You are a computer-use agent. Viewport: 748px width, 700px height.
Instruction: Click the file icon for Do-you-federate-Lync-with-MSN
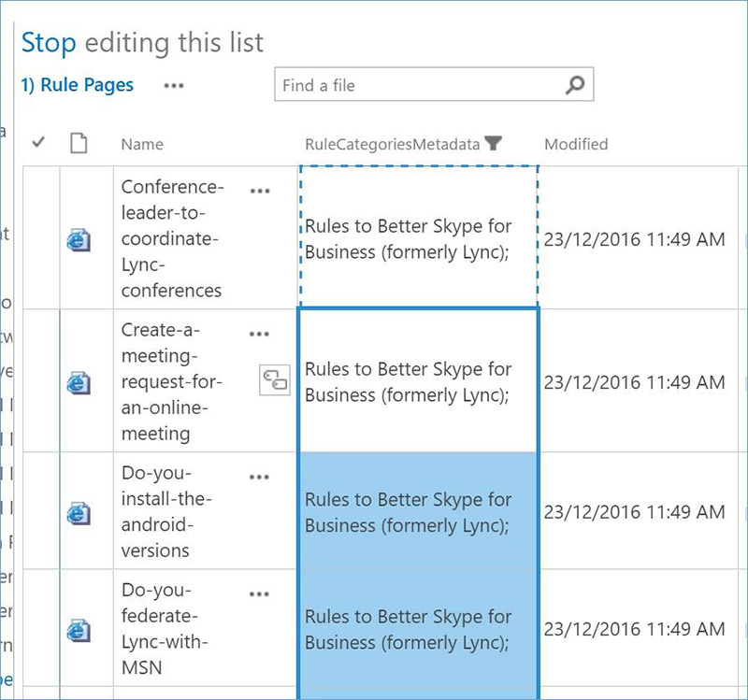point(79,630)
